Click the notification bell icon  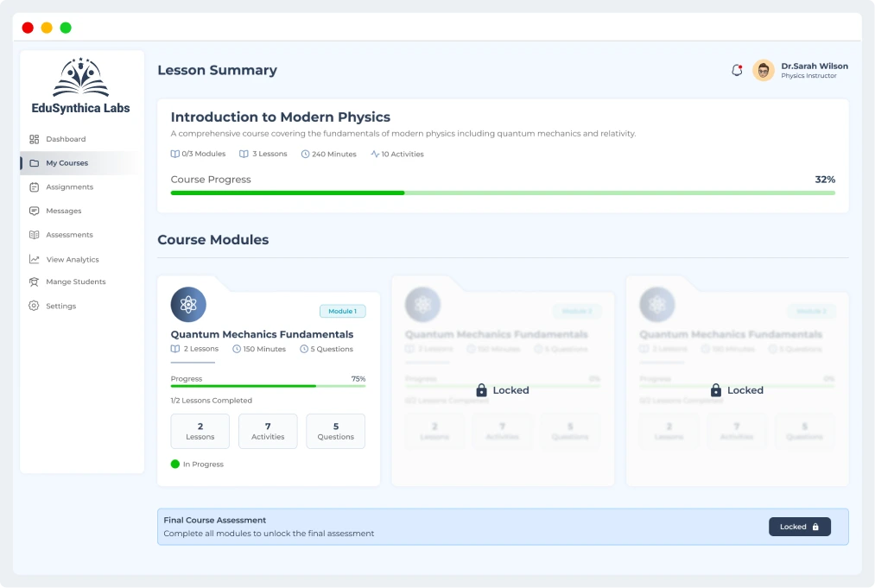coord(737,71)
